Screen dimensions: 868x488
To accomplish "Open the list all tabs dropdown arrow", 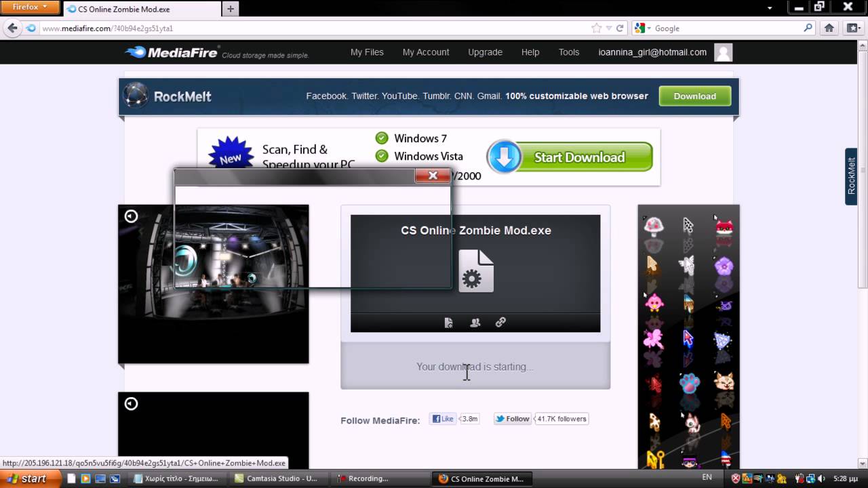I will (770, 8).
